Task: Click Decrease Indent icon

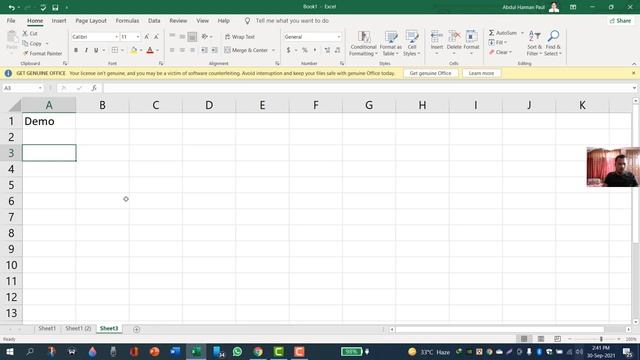Action: (204, 50)
